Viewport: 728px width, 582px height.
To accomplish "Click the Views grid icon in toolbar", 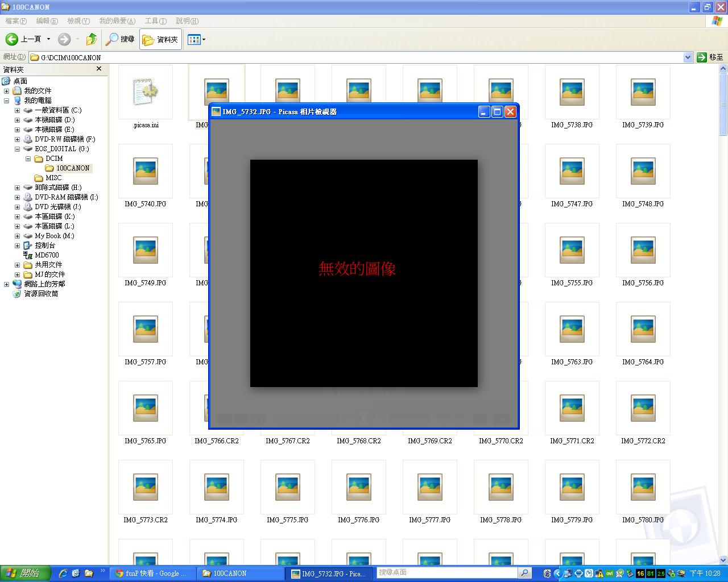I will (193, 39).
